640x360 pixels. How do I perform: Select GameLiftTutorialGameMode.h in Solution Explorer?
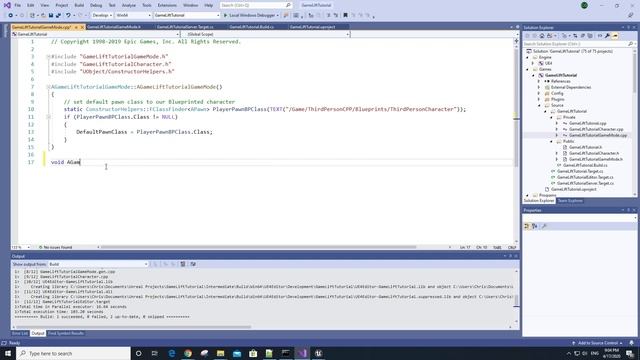(596, 159)
